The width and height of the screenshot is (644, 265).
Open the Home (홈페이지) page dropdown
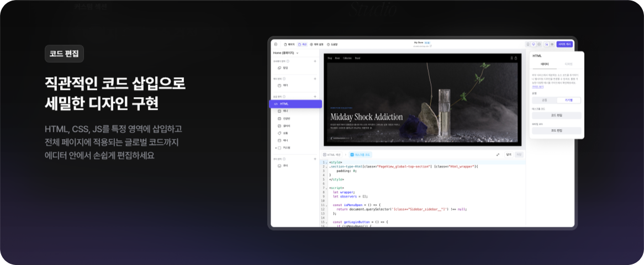[x=286, y=53]
